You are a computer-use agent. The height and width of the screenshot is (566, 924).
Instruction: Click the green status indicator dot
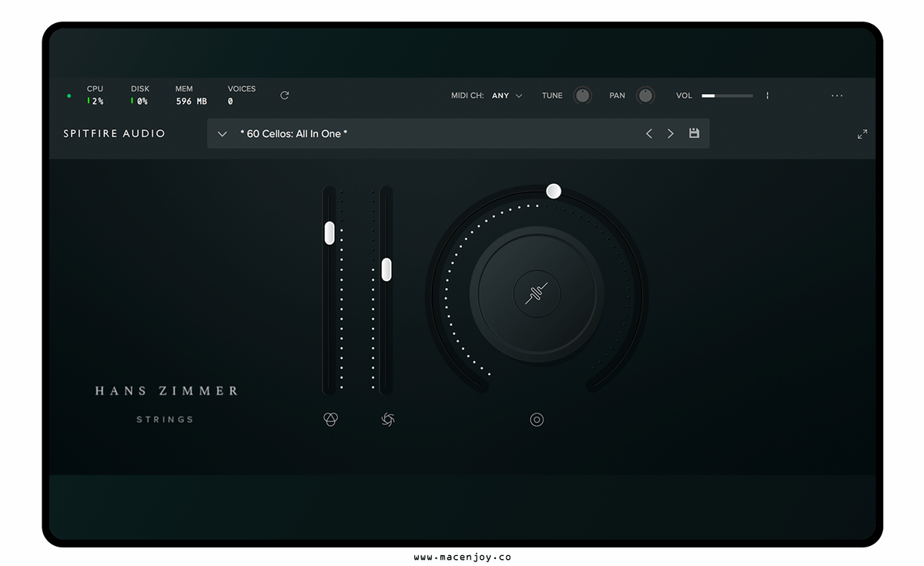(x=69, y=96)
